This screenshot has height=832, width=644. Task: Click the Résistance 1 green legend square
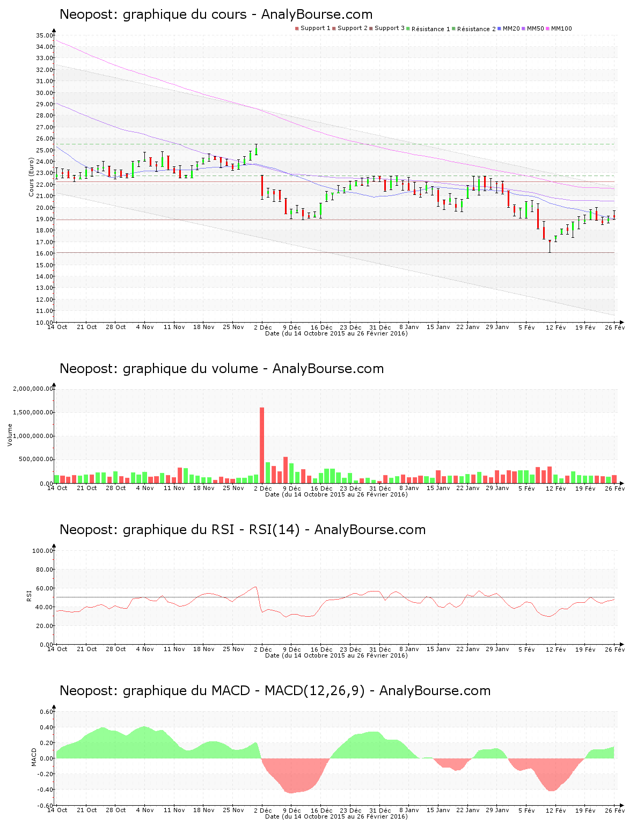pos(408,28)
